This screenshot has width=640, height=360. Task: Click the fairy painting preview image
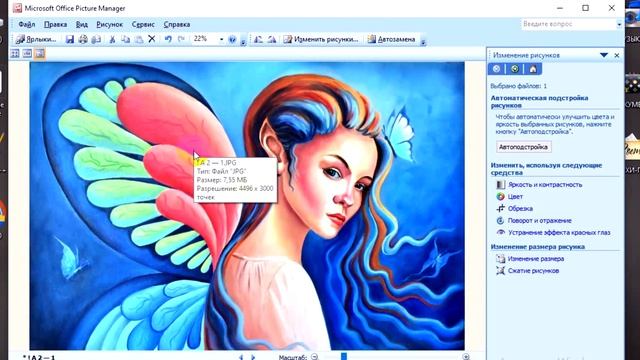coord(247,206)
